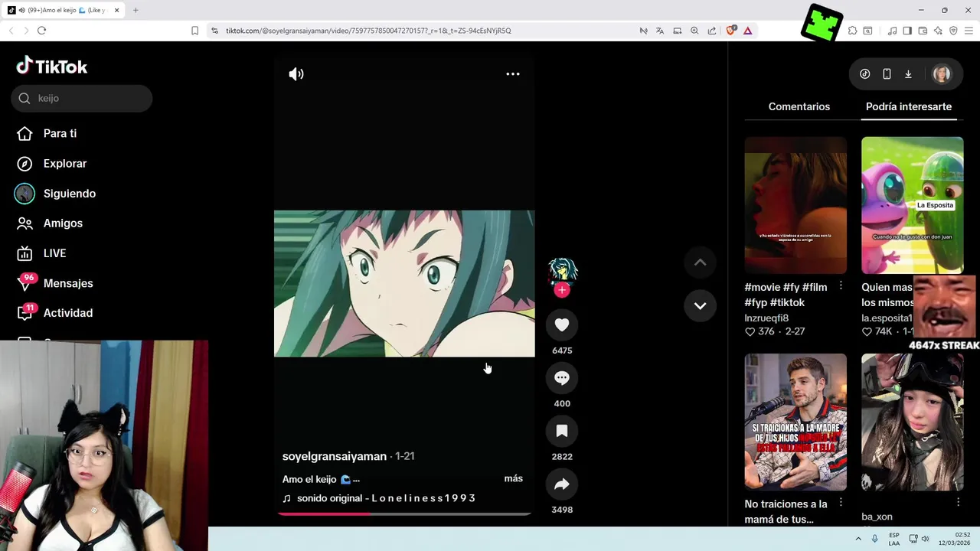
Task: Show hidden system tray icons
Action: pos(857,539)
